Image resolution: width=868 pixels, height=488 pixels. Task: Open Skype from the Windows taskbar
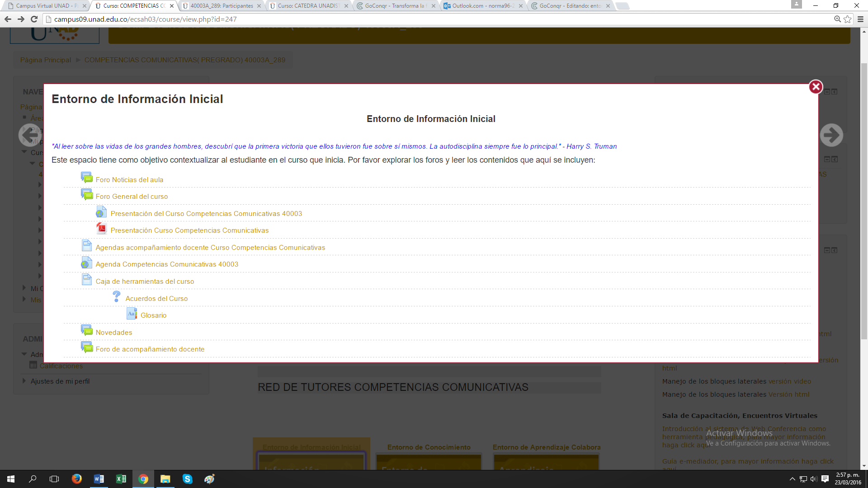click(187, 479)
